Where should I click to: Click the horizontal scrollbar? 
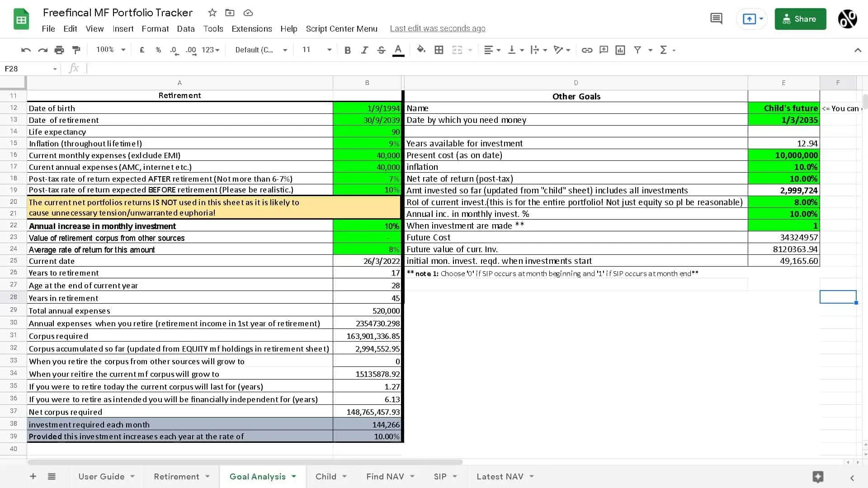[245, 462]
